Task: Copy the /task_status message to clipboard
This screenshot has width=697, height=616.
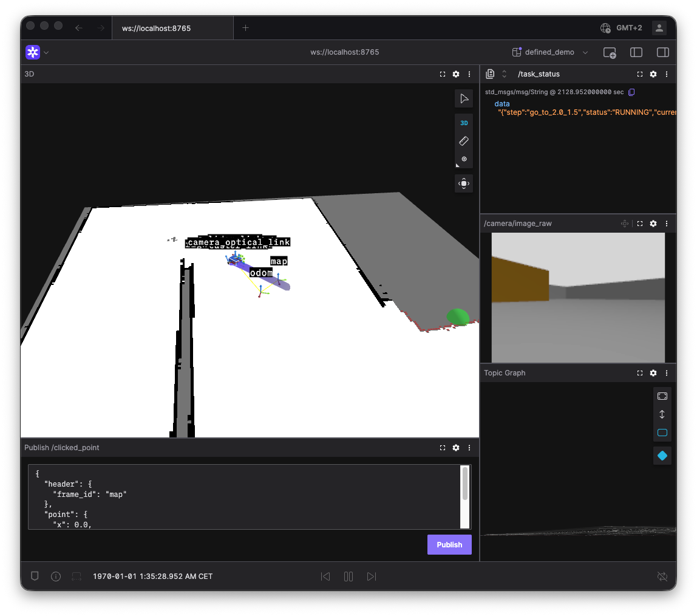Action: (x=632, y=92)
